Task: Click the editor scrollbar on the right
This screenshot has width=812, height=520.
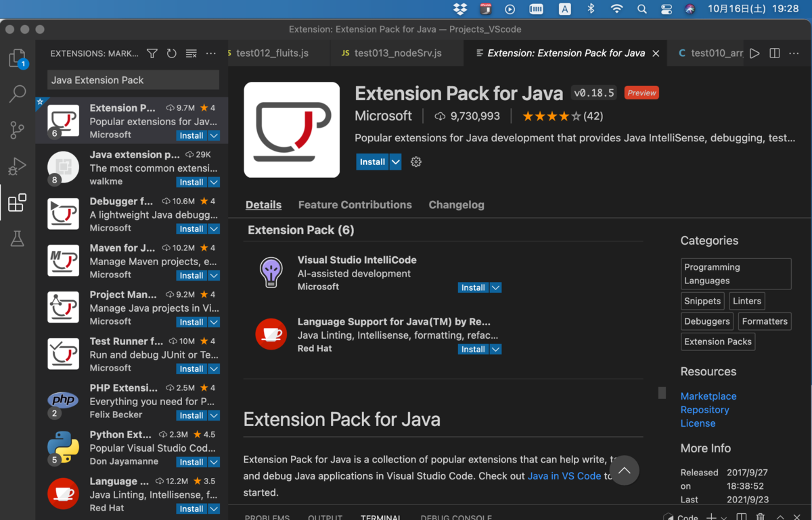Action: click(x=661, y=392)
